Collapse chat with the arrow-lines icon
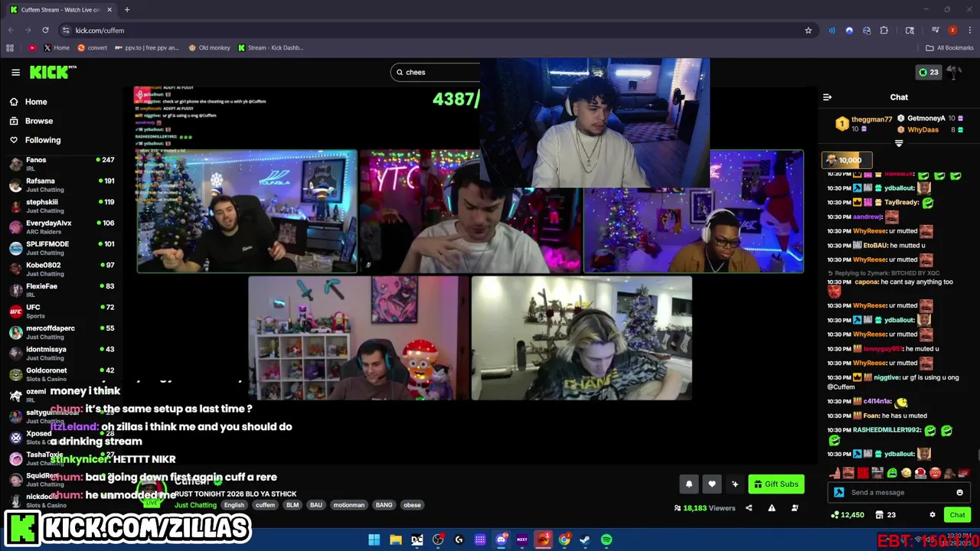Screen dimensions: 980x551 point(827,97)
